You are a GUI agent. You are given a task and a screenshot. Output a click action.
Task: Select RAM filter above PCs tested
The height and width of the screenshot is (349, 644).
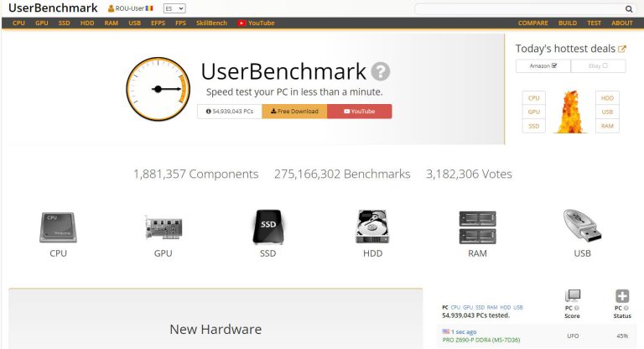(x=492, y=307)
